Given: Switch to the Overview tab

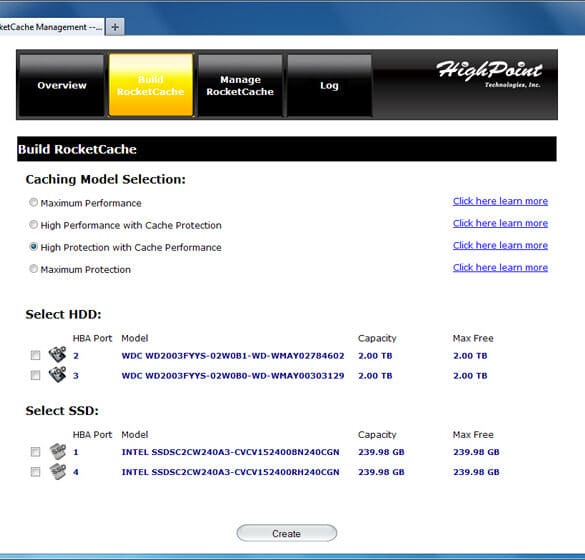Looking at the screenshot, I should coord(62,85).
